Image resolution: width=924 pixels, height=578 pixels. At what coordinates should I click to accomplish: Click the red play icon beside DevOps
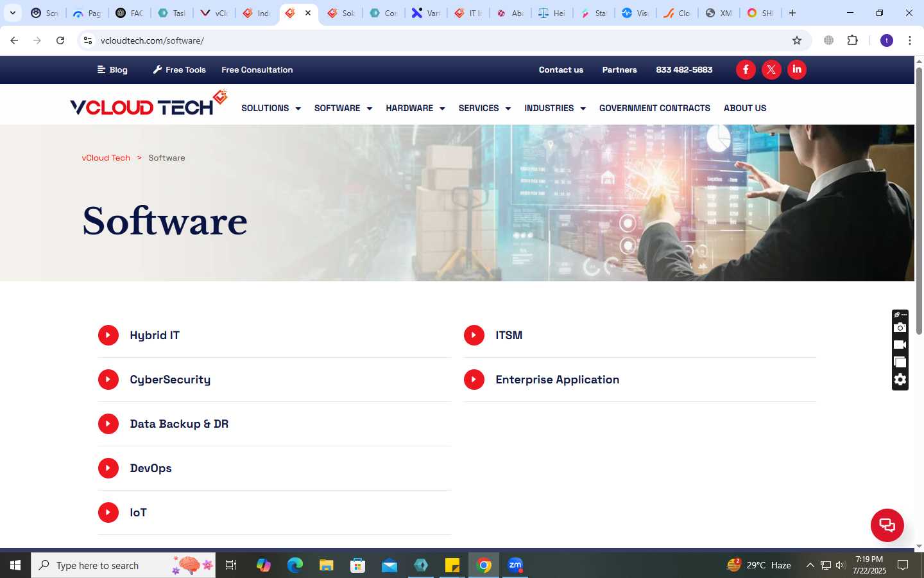coord(108,468)
